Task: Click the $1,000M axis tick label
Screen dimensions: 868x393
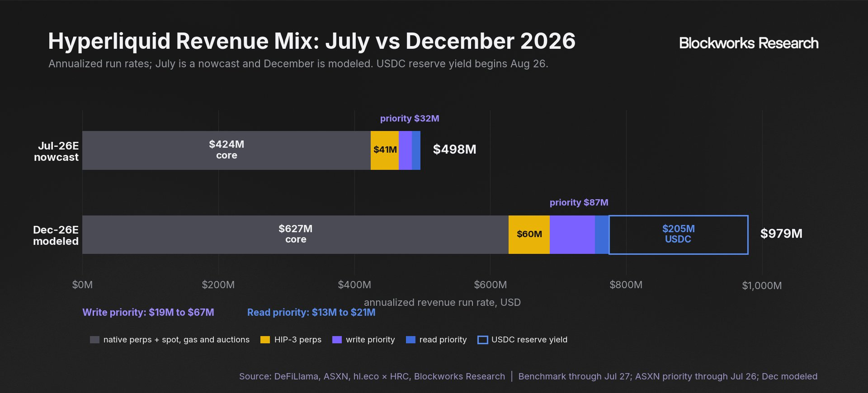Action: tap(762, 285)
